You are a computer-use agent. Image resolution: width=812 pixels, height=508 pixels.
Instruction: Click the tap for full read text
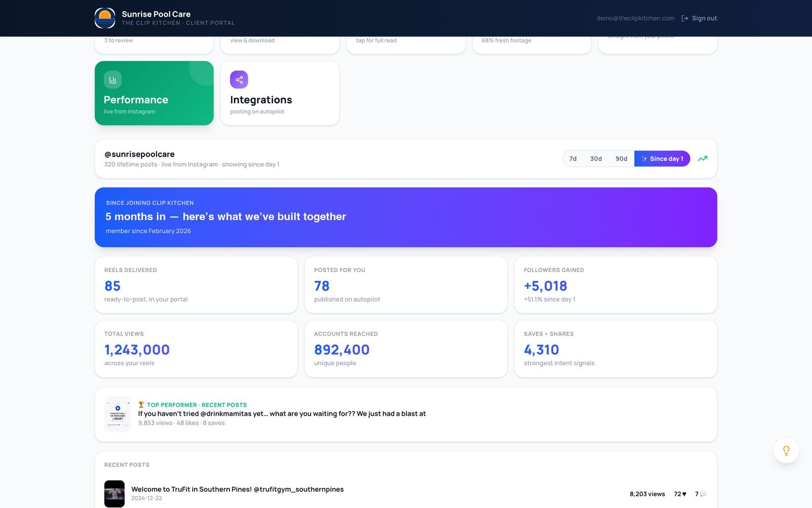pos(376,41)
